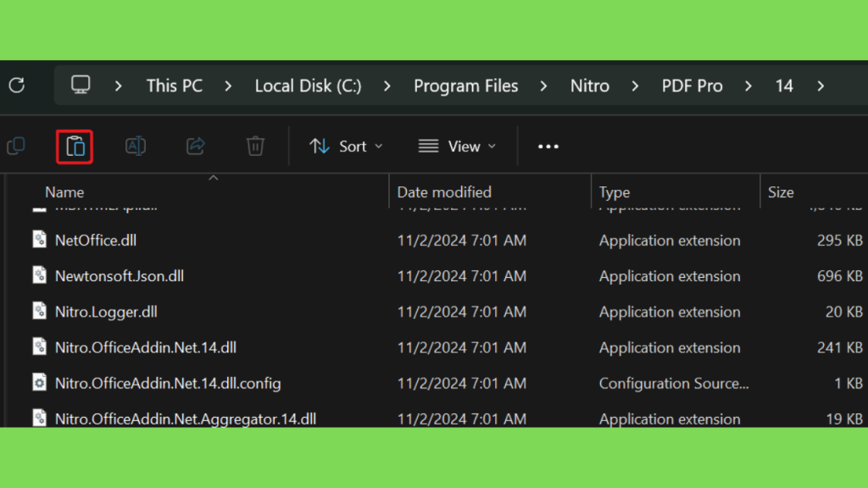Navigate to Local Disk (C:) breadcrumb
Viewport: 868px width, 488px height.
(x=308, y=86)
